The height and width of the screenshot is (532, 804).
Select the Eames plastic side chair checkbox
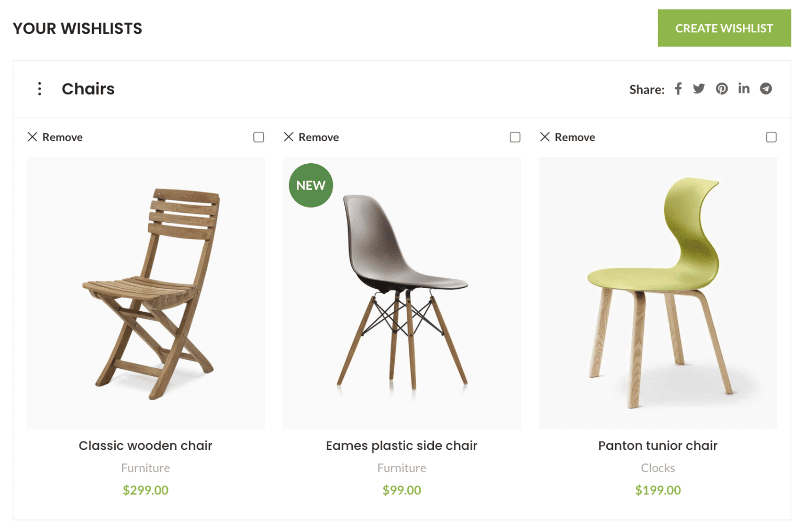pyautogui.click(x=515, y=137)
